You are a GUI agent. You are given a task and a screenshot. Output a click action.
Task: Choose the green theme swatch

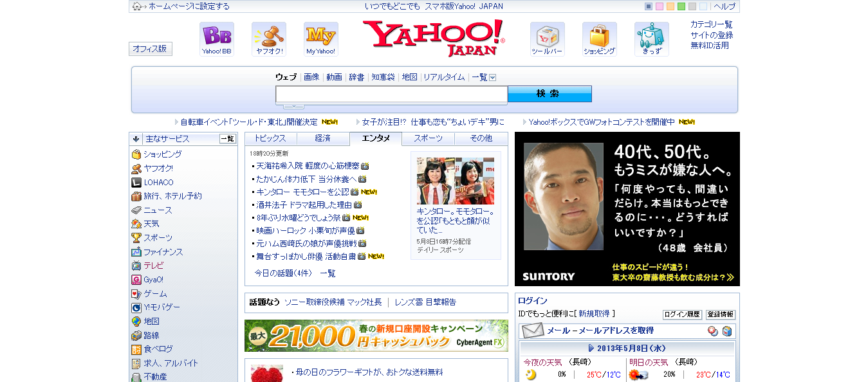click(681, 6)
